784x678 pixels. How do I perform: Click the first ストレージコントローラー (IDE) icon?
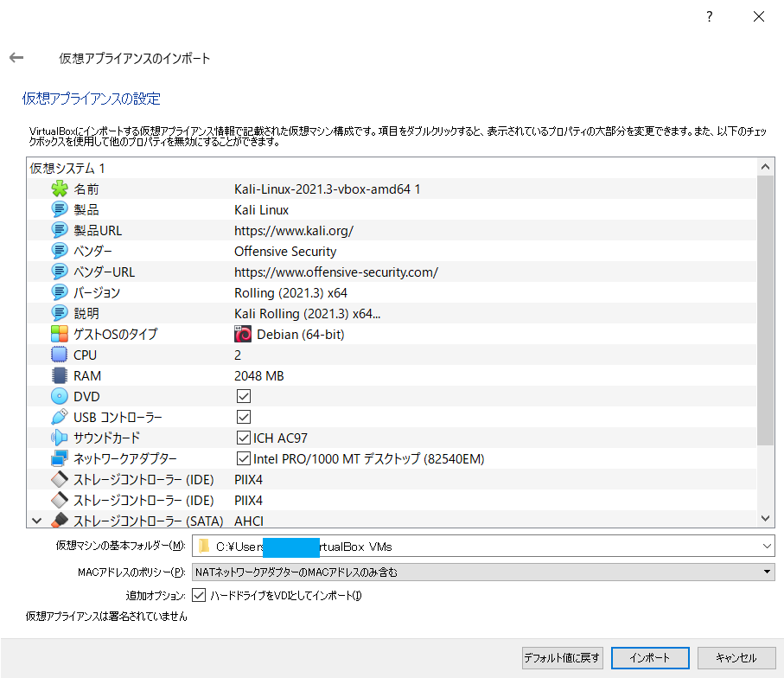click(x=60, y=479)
